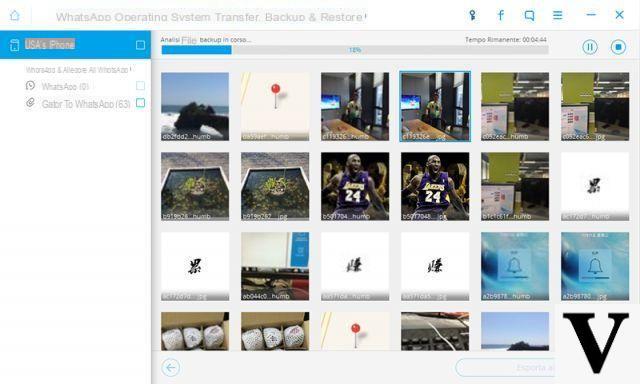This screenshot has height=384, width=640.
Task: Select the labeled map pin thumbnail ending in humb
Action: [275, 107]
